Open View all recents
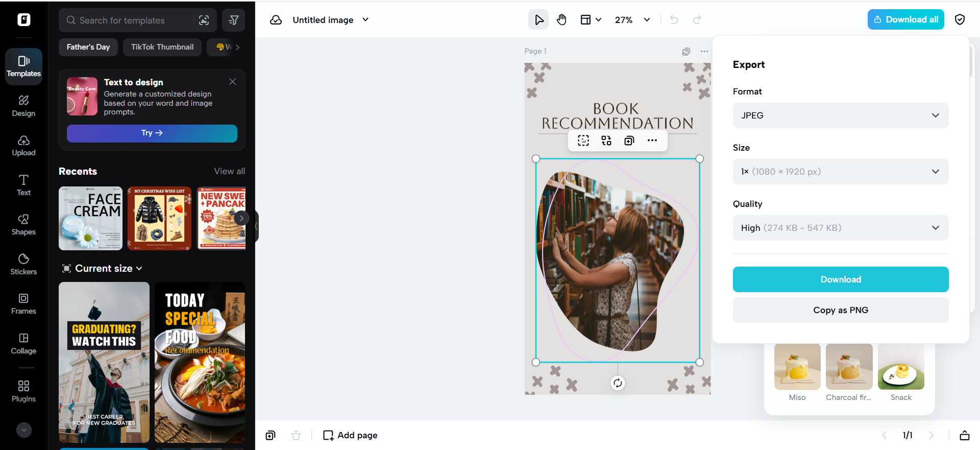Image resolution: width=980 pixels, height=450 pixels. coord(230,171)
